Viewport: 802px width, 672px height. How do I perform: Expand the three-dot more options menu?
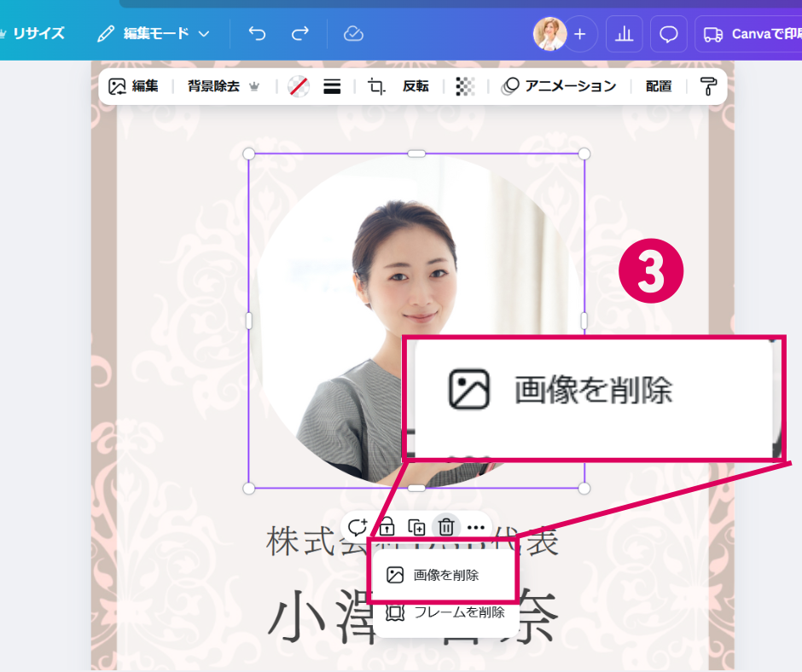click(476, 527)
